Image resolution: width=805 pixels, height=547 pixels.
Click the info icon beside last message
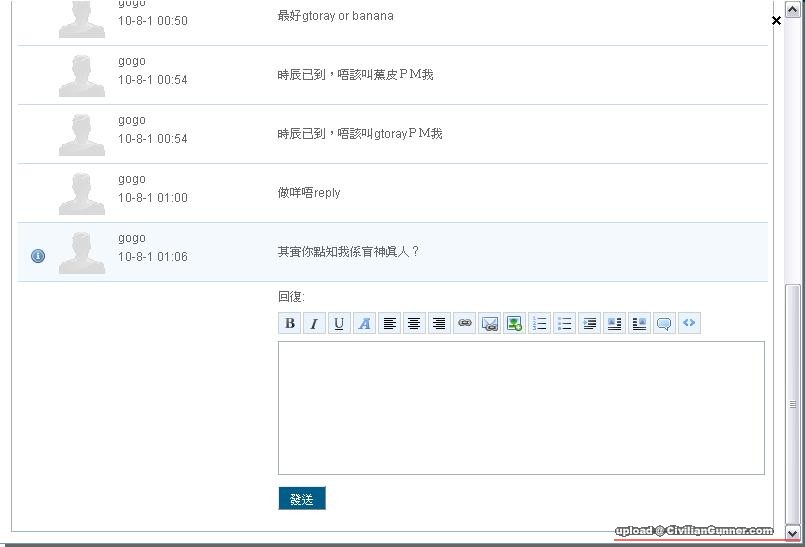(x=38, y=256)
